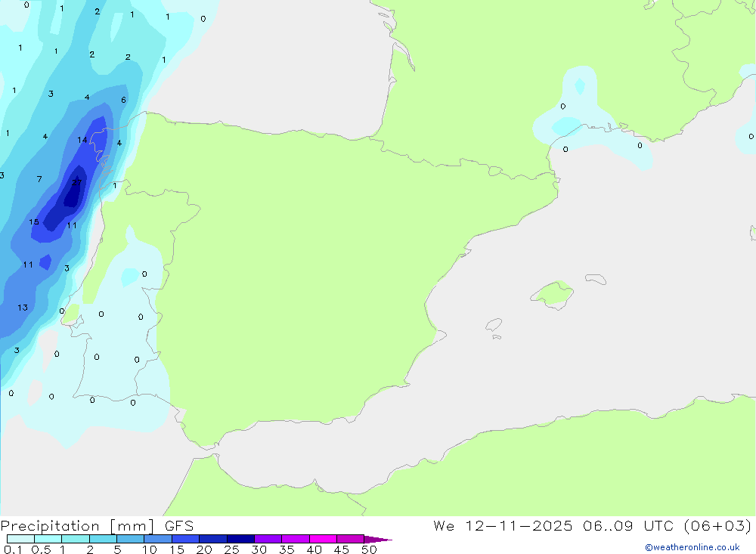Screen dimensions: 756x554
Task: Click the 20–25 mm dark navy legend swatch
Action: click(213, 539)
